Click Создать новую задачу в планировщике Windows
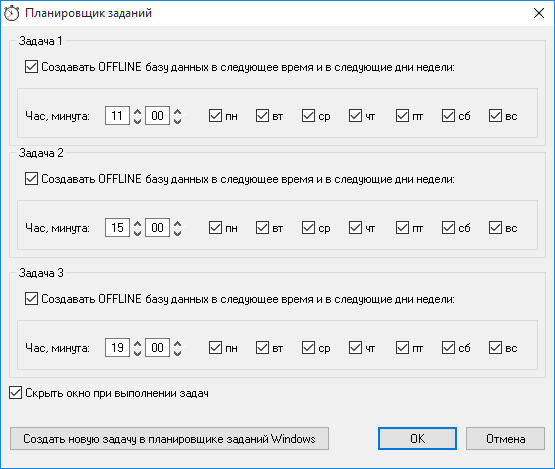The image size is (555, 469). click(169, 439)
